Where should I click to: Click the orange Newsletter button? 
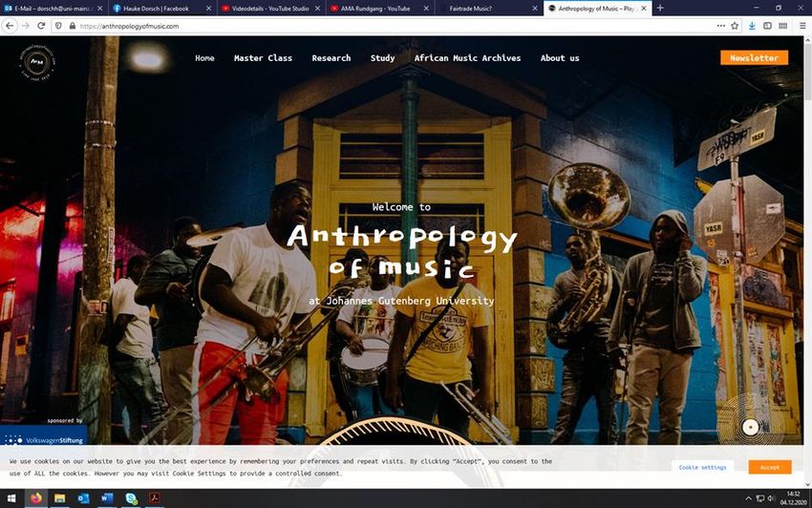tap(754, 58)
